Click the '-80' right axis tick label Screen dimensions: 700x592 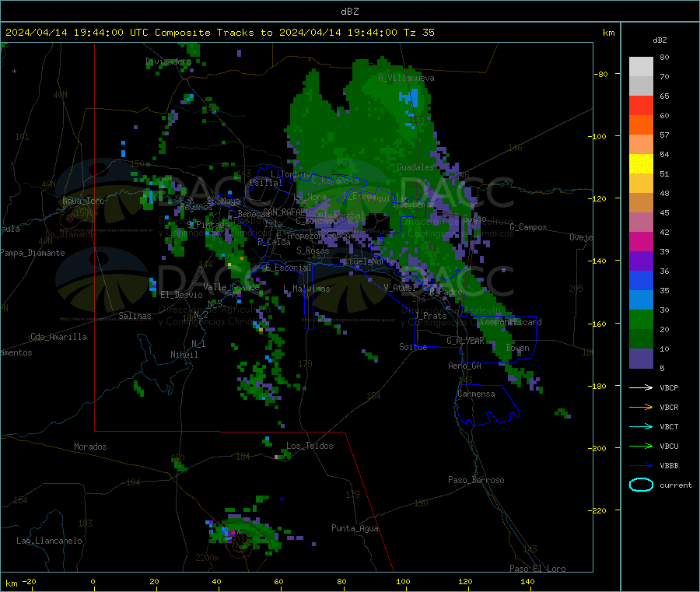[x=601, y=74]
